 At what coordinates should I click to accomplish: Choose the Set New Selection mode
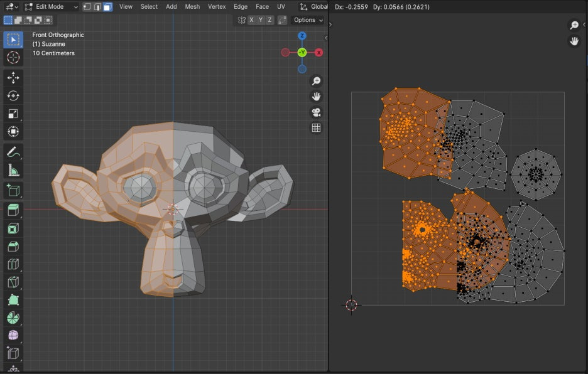(x=8, y=20)
